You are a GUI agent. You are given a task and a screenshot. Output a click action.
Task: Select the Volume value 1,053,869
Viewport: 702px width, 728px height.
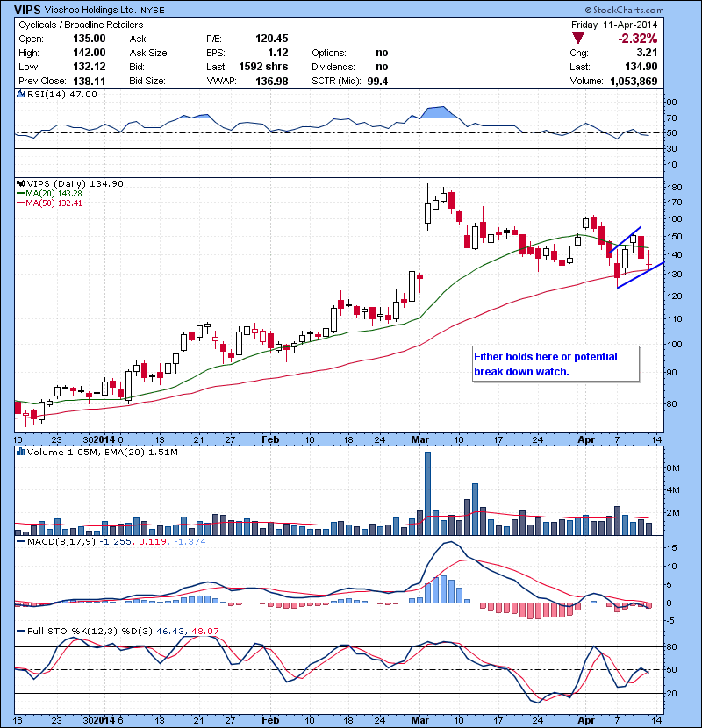(x=634, y=82)
